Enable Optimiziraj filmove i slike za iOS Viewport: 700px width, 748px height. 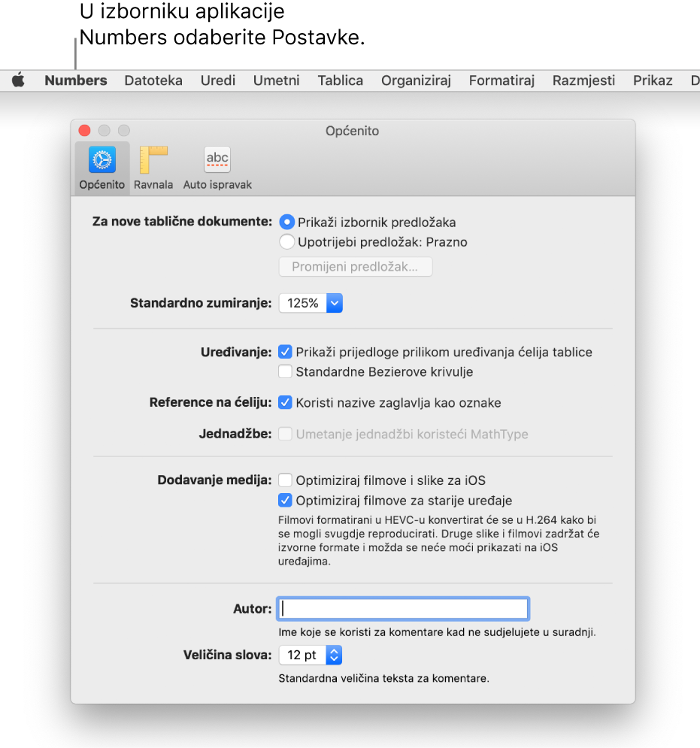[285, 480]
